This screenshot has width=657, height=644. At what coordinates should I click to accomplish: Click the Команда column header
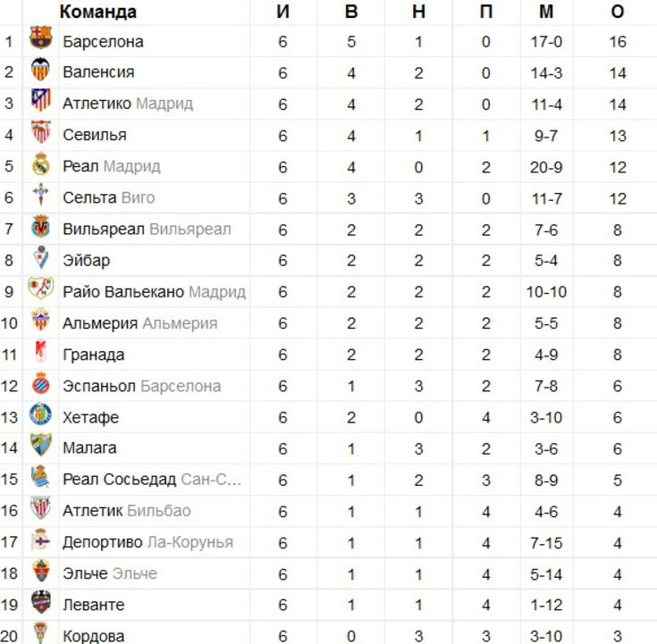(x=98, y=12)
